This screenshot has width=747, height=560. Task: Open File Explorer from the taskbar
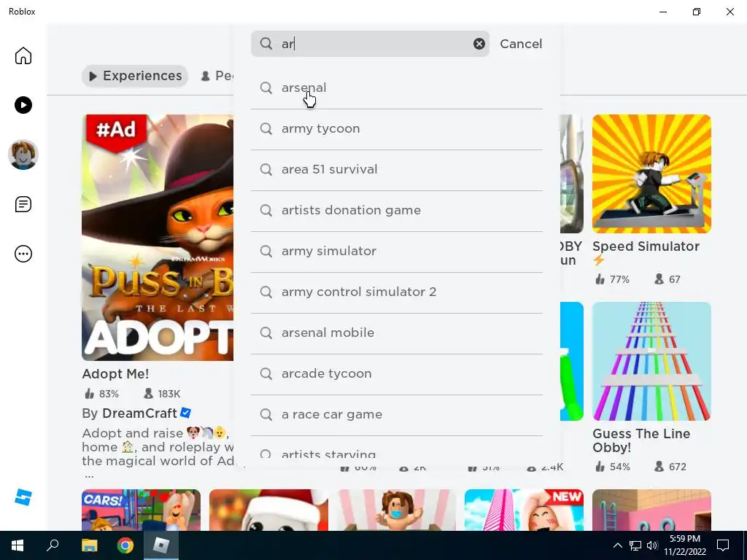(x=89, y=545)
